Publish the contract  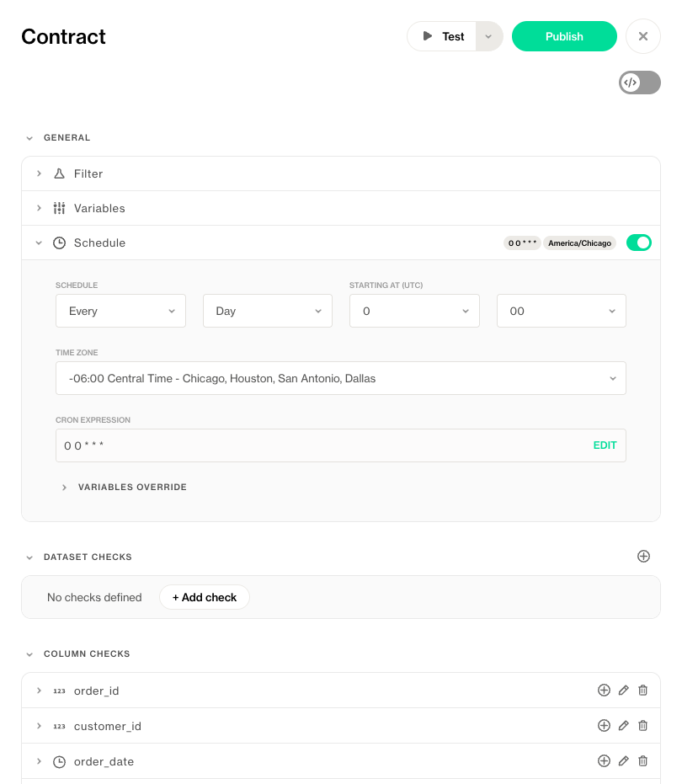(564, 36)
